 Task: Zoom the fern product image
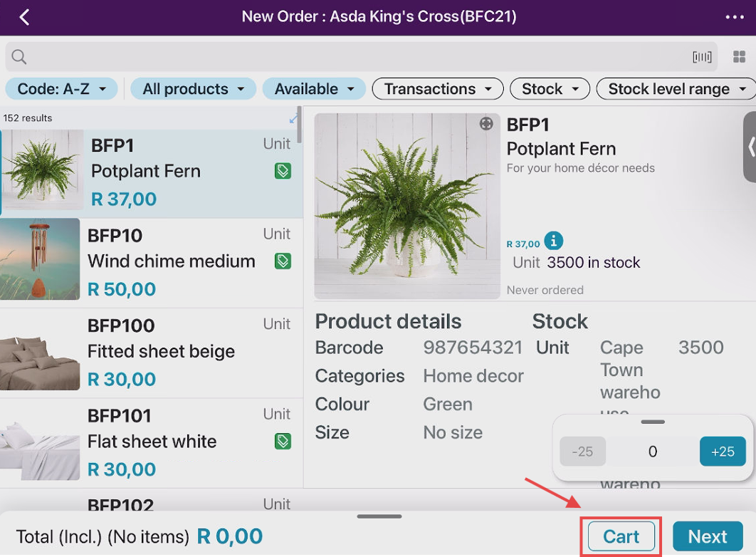pyautogui.click(x=486, y=124)
